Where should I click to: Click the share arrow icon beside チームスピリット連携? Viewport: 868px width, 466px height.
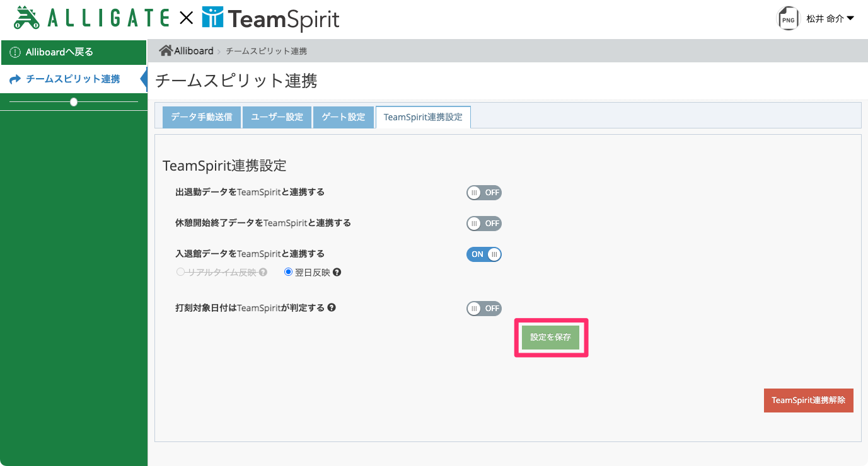[x=16, y=79]
